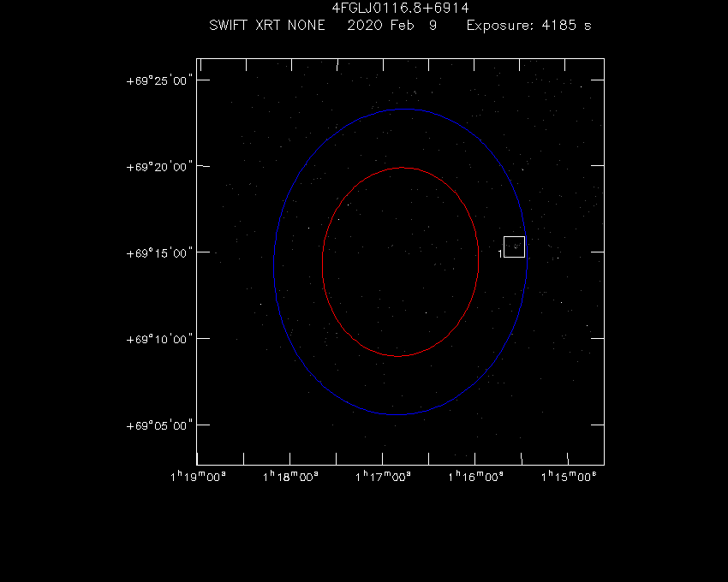Click the Exposure: 4185 s text

(528, 25)
